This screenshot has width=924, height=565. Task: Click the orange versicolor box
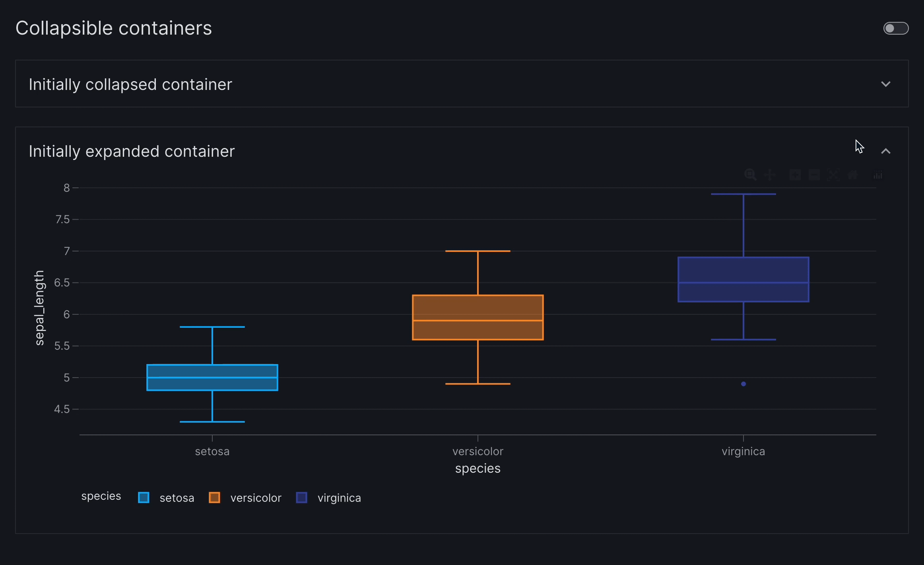tap(478, 308)
